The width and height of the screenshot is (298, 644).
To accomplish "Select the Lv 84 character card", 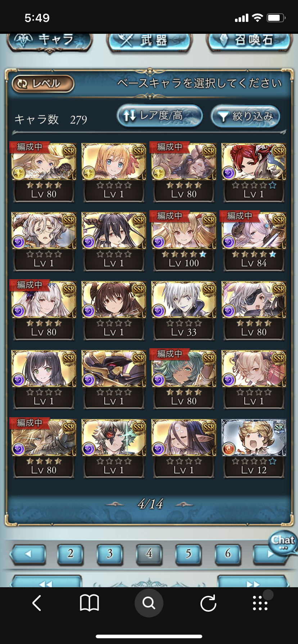I will pos(254,241).
